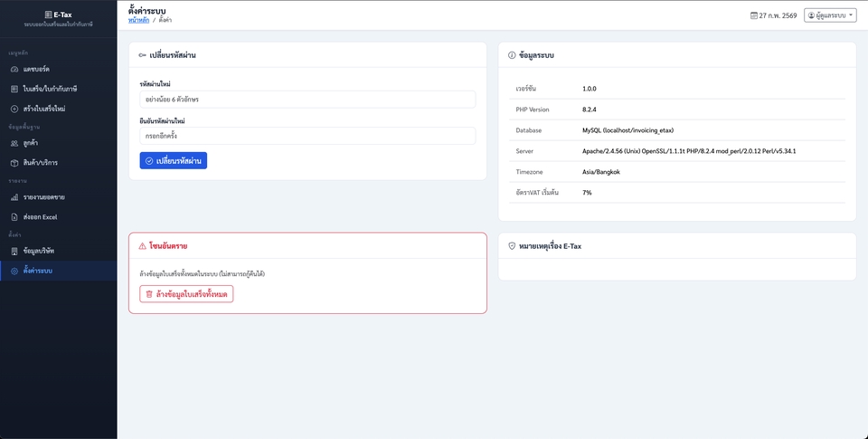Click the dashboard gauge icon in sidebar
The height and width of the screenshot is (439, 868).
pos(14,69)
